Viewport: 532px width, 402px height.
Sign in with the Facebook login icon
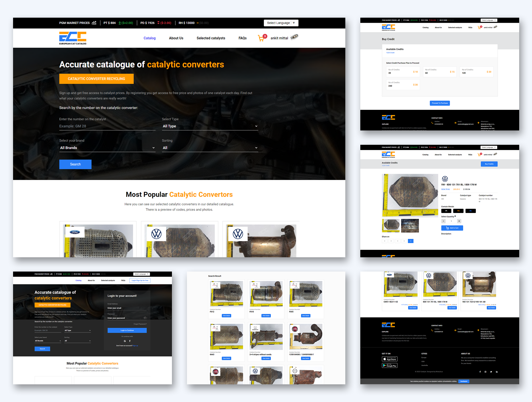pyautogui.click(x=130, y=341)
